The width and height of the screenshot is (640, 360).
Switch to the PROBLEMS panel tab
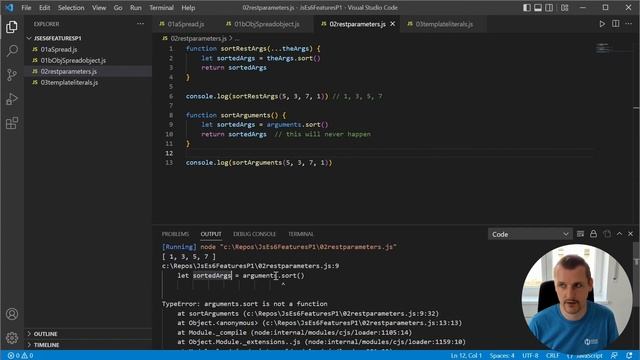tap(175, 234)
